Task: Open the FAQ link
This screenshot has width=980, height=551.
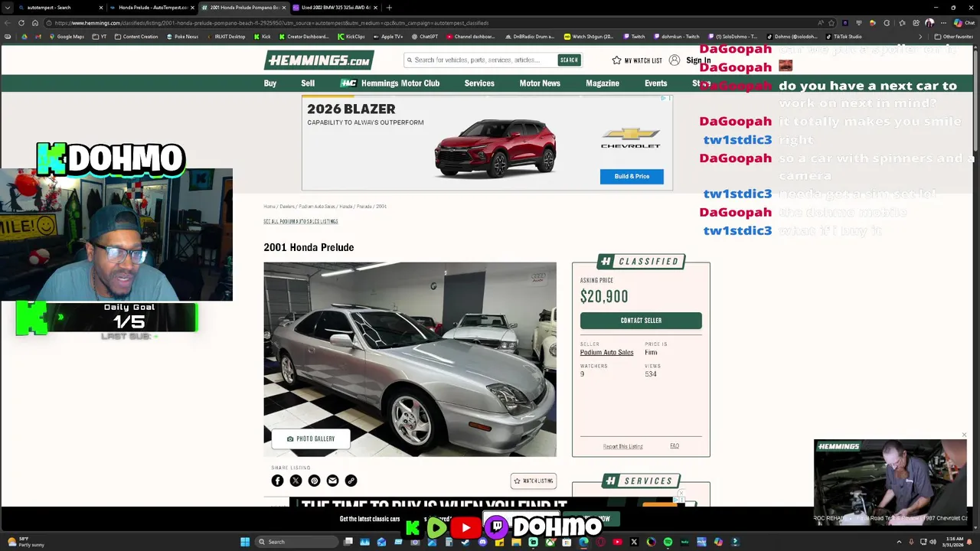Action: 675,446
